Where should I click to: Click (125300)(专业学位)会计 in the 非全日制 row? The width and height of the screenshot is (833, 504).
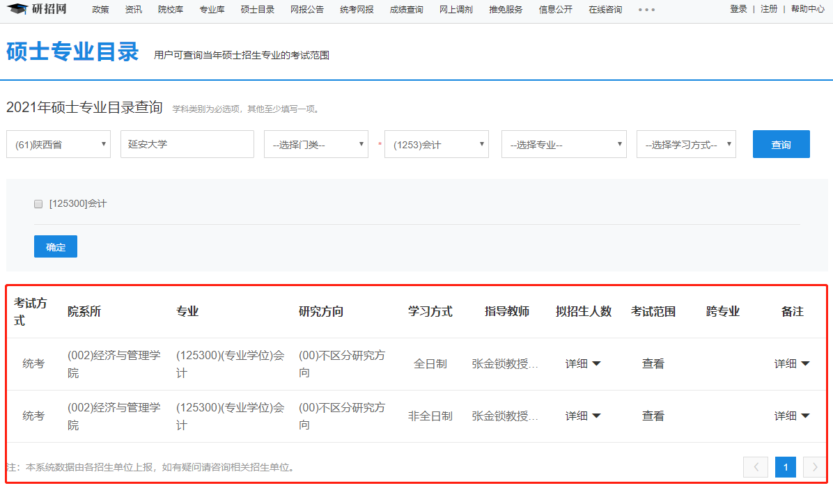[x=230, y=416]
